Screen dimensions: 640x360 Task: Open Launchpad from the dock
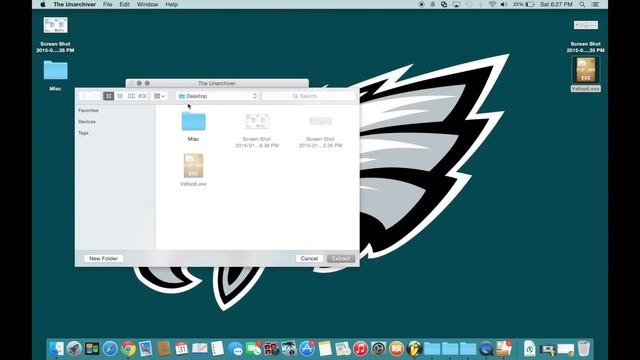pos(74,349)
